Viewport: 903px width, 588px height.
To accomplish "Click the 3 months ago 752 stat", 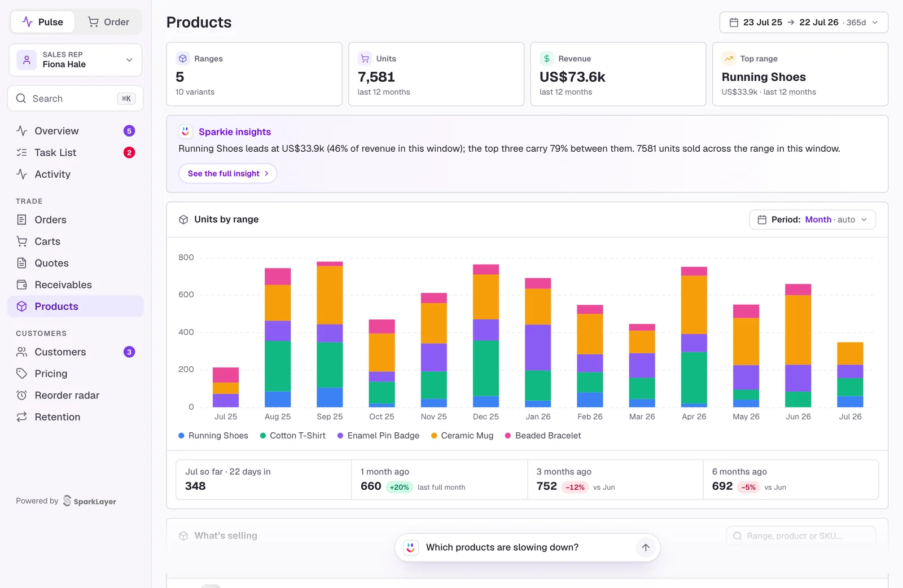I will click(615, 480).
